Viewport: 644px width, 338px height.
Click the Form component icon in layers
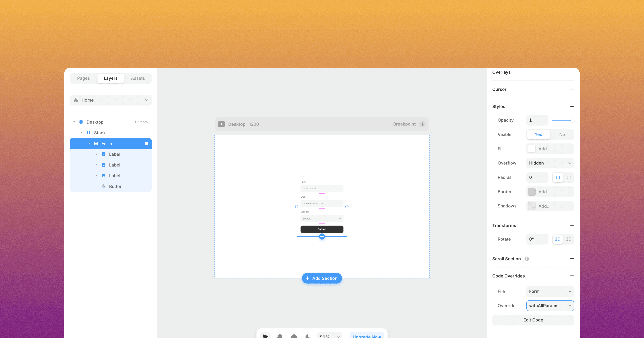95,143
